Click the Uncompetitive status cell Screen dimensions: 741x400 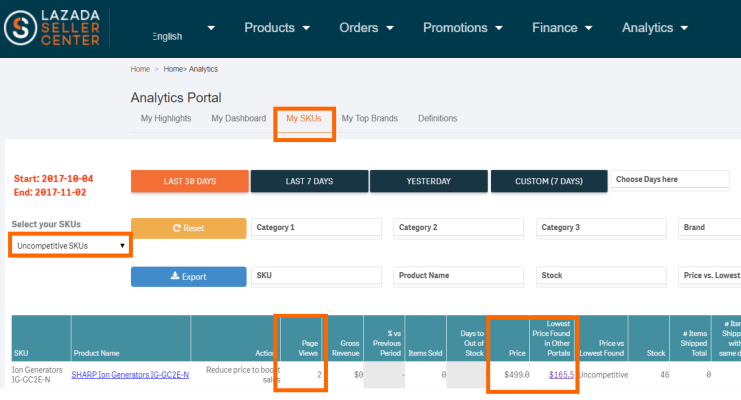coord(603,374)
